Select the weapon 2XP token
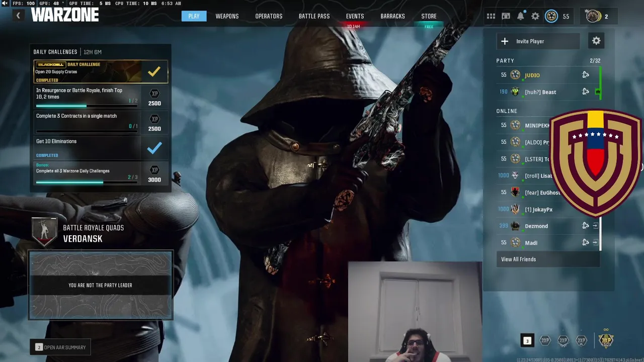Screen dimensions: 644x362 coord(563,340)
